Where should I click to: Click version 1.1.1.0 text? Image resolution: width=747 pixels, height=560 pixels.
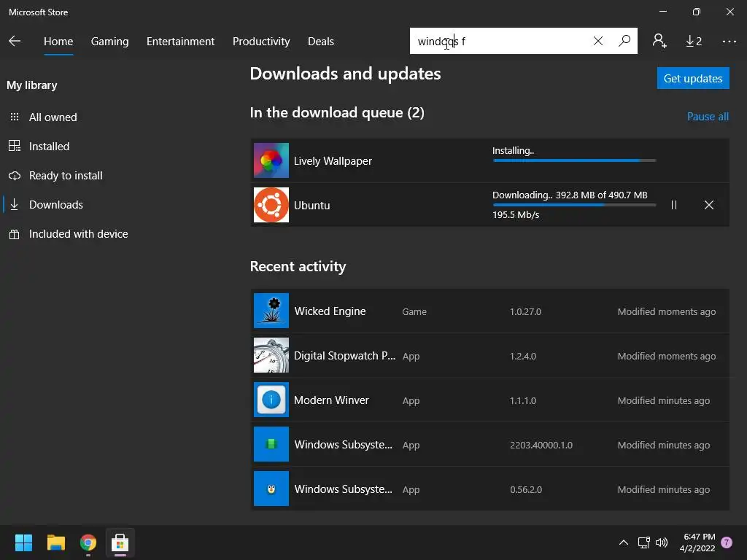tap(523, 400)
